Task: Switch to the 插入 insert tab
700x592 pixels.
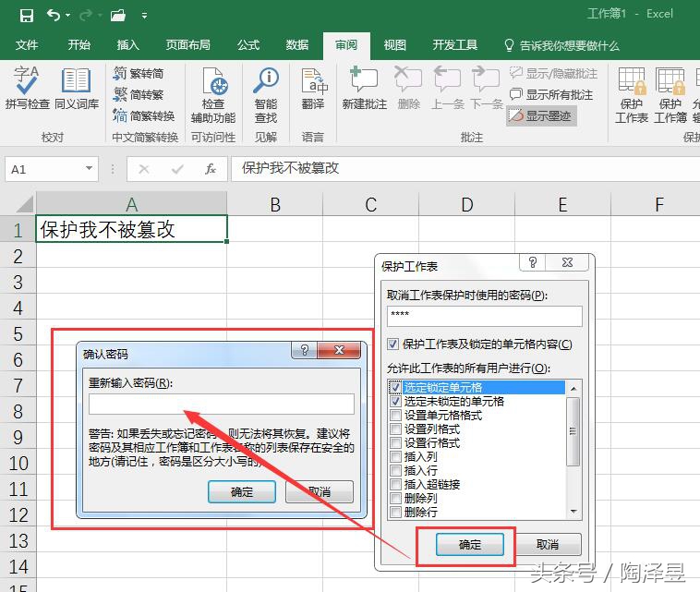Action: pos(127,45)
